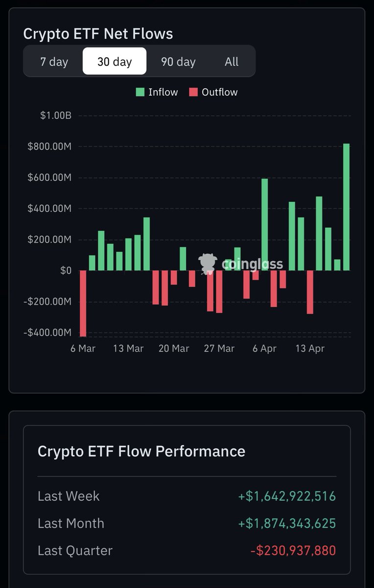This screenshot has height=588, width=374.
Task: Click the tallest green inflow bar
Action: (347, 207)
